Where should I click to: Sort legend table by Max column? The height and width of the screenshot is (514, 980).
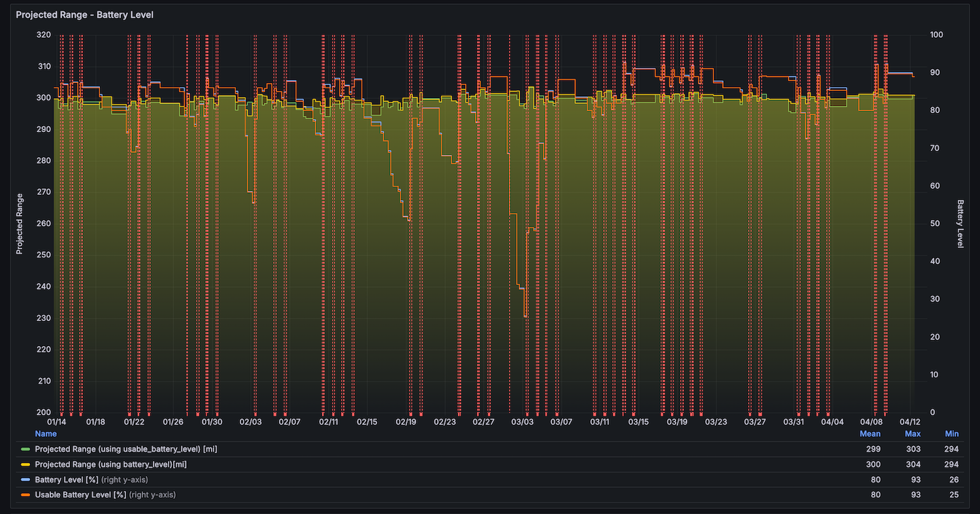pyautogui.click(x=912, y=434)
